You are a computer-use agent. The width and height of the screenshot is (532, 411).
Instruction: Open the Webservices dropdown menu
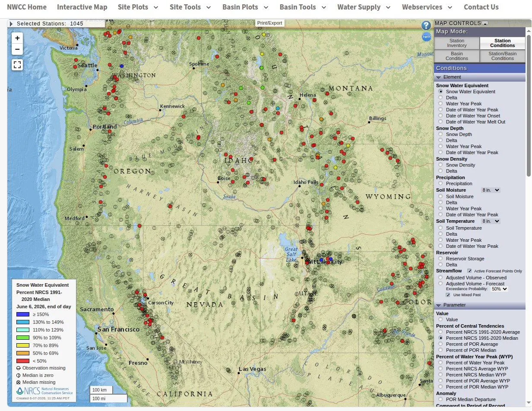click(x=427, y=7)
